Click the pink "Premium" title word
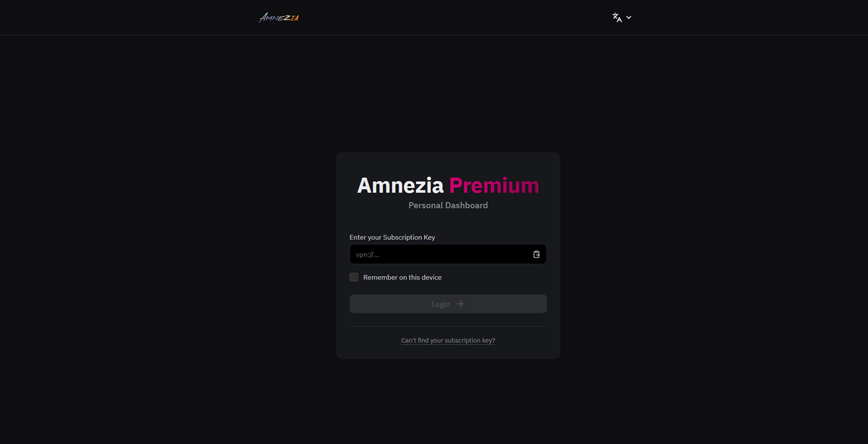This screenshot has width=868, height=444. click(494, 186)
